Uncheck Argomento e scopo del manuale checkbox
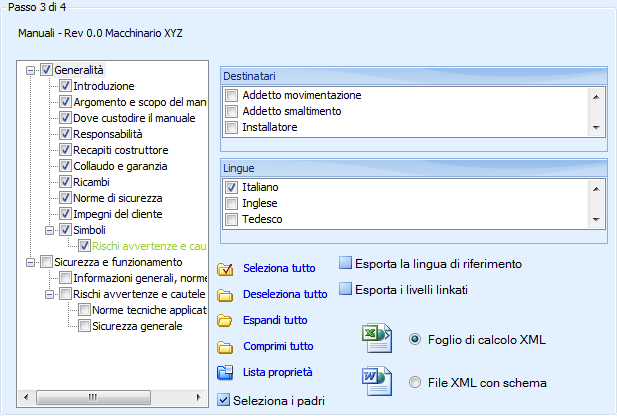Image resolution: width=617 pixels, height=416 pixels. click(x=65, y=102)
